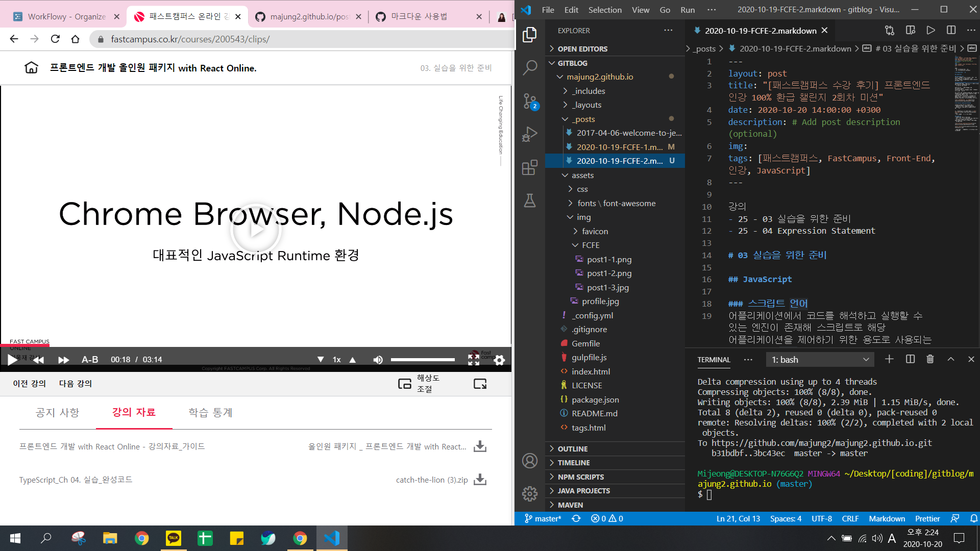Fast-forward the lecture video
This screenshot has width=980, height=551.
[x=63, y=360]
